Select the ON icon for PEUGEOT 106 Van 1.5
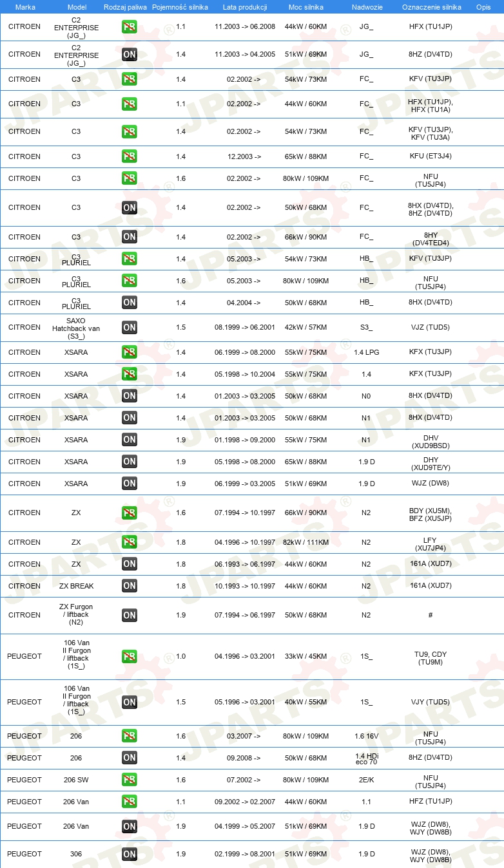 (130, 703)
